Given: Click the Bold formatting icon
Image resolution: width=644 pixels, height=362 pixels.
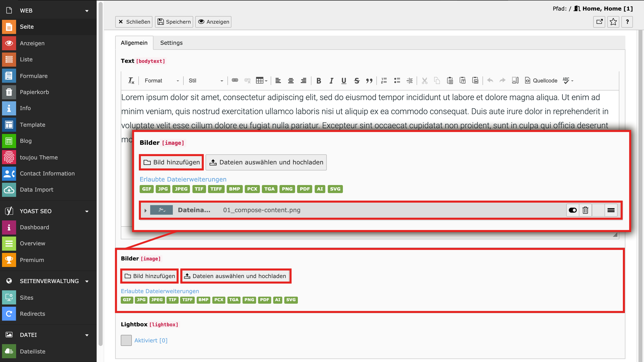Looking at the screenshot, I should (319, 81).
